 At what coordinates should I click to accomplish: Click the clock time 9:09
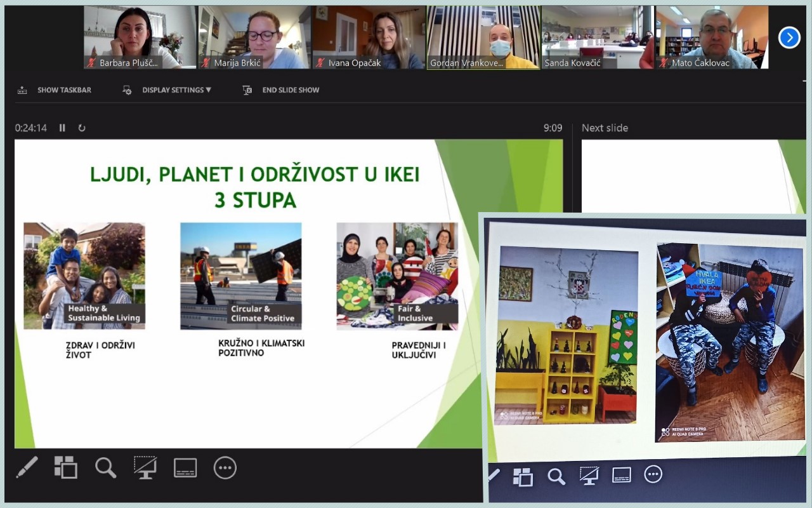(553, 128)
